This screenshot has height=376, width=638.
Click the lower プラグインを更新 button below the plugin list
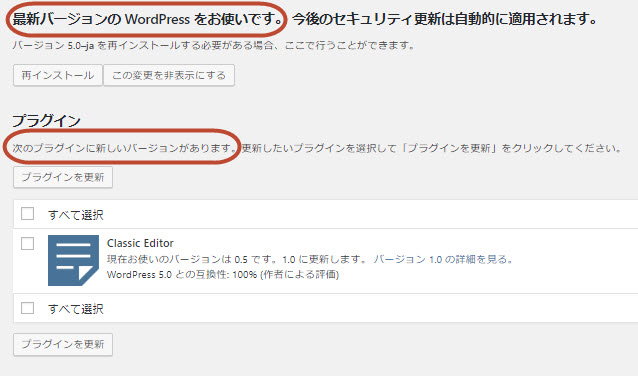pyautogui.click(x=63, y=344)
